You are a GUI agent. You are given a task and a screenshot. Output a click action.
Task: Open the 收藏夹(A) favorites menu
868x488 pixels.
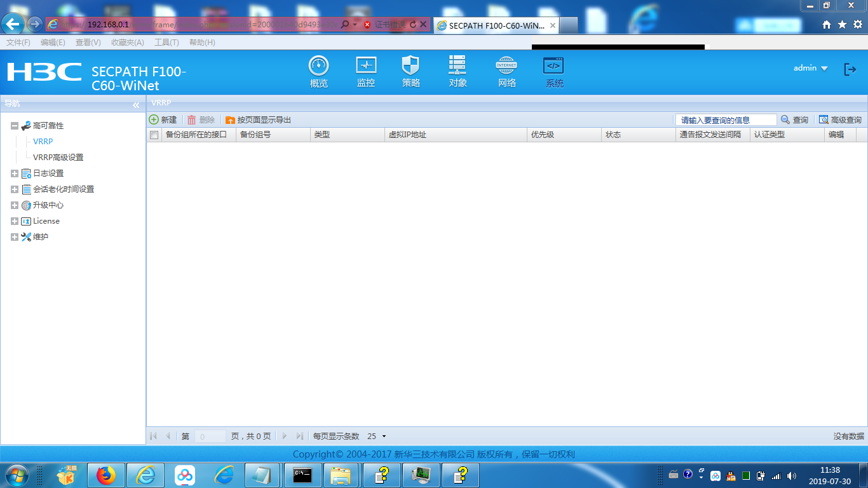[127, 43]
